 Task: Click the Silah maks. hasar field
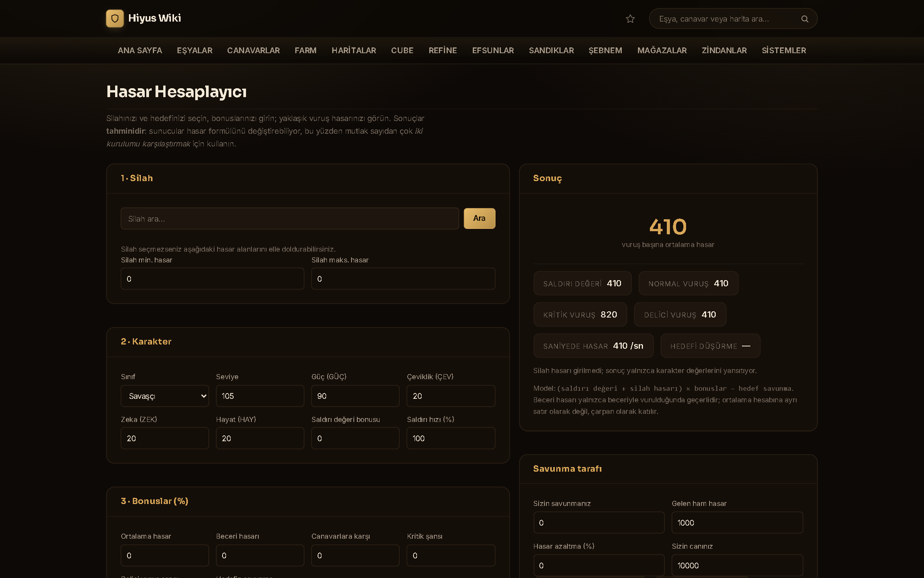pyautogui.click(x=403, y=279)
